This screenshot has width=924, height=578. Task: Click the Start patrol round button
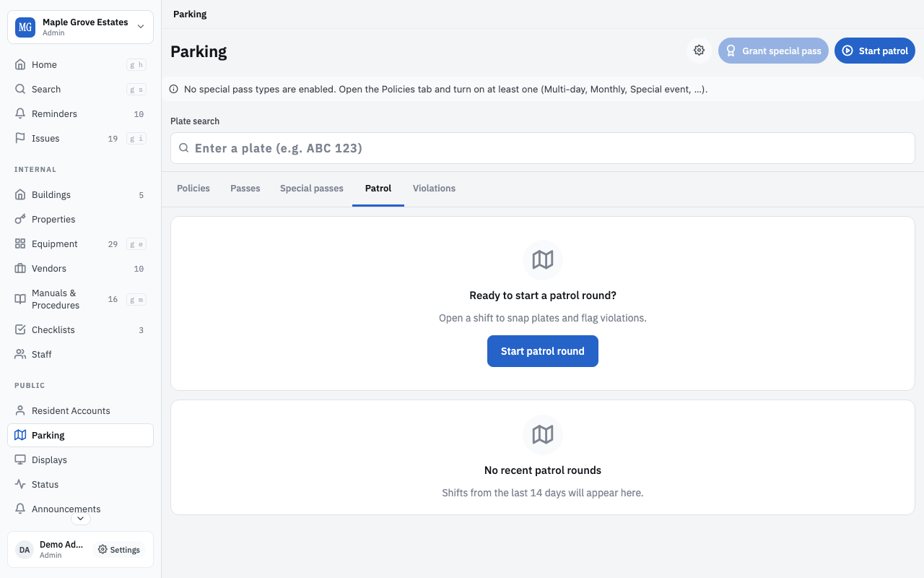543,351
